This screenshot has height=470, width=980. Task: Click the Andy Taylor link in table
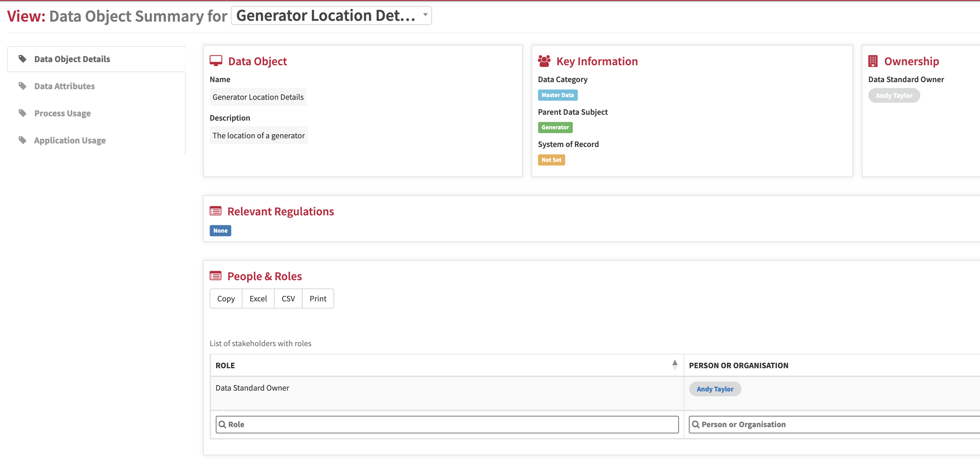(715, 389)
